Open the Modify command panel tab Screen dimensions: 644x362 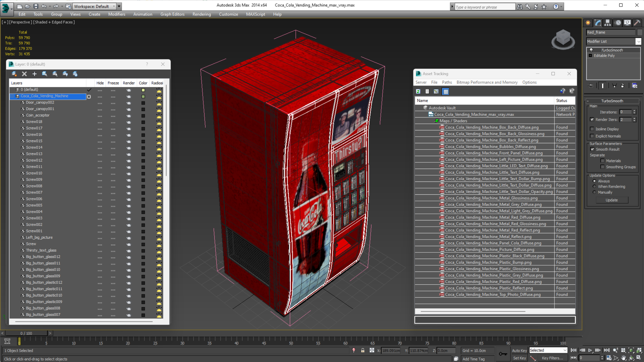(x=598, y=23)
